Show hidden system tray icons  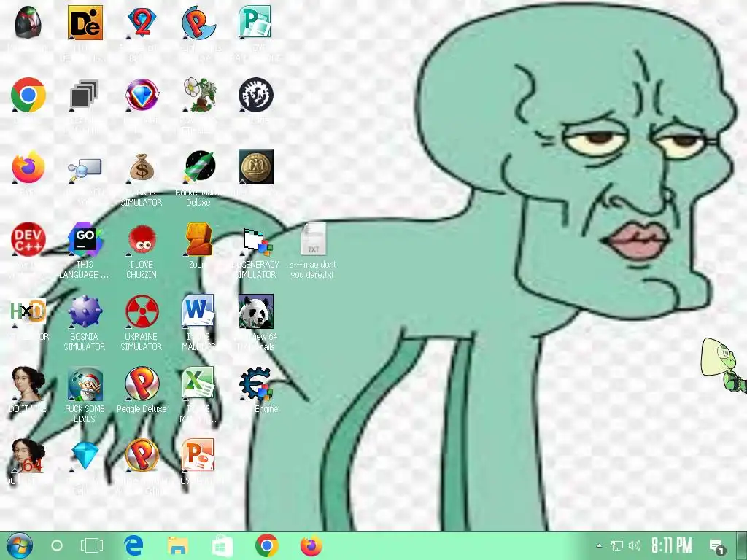tap(600, 545)
